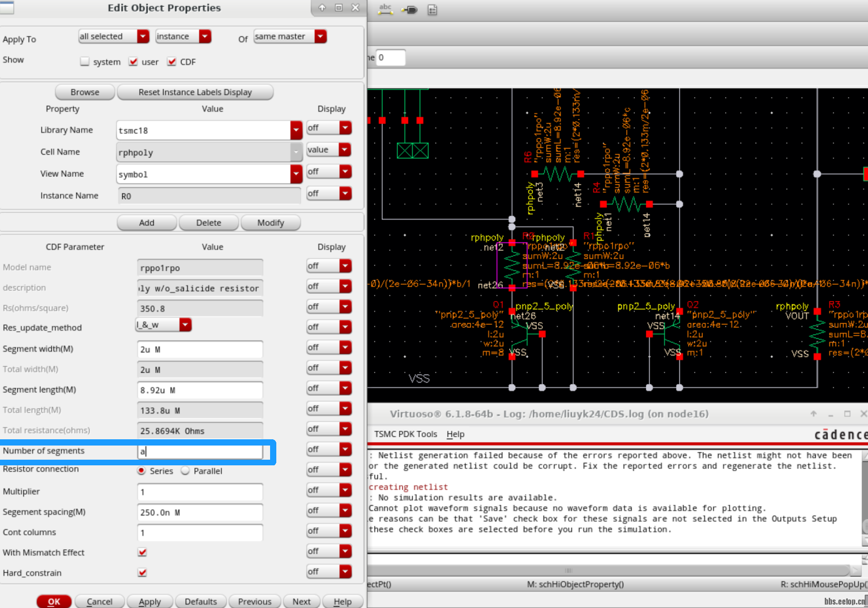Click the Cont columns input field
This screenshot has height=608, width=868.
(200, 533)
